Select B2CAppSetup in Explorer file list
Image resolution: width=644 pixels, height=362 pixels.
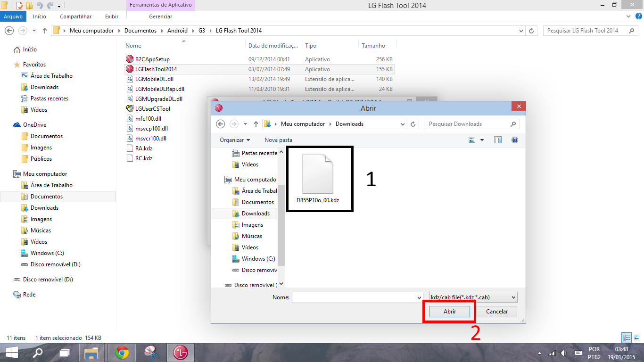point(152,59)
